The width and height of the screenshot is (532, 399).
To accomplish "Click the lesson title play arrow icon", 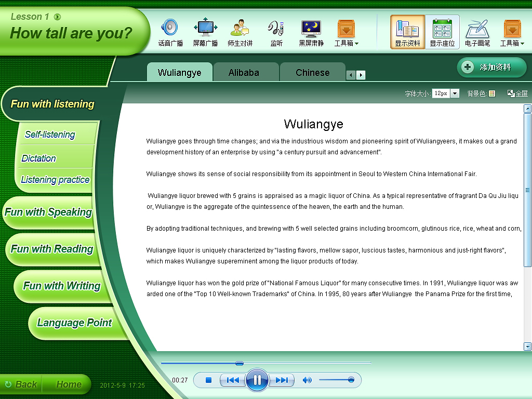I will [x=57, y=17].
